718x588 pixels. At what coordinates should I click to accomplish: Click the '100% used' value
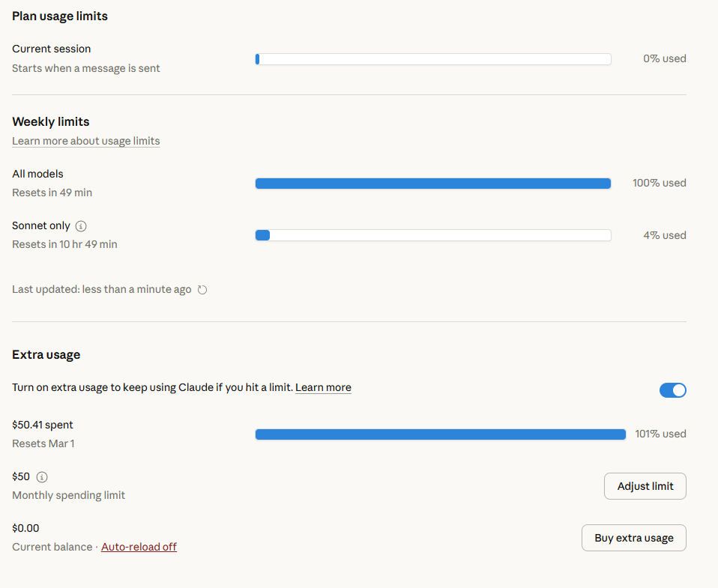coord(660,183)
